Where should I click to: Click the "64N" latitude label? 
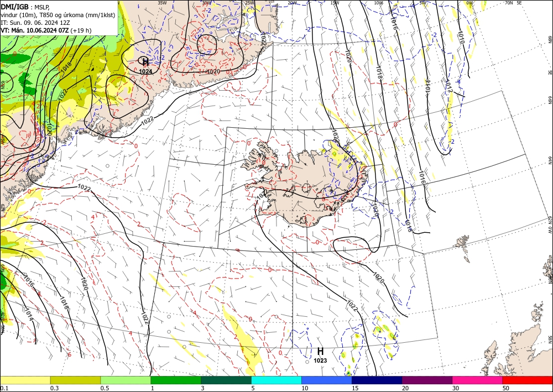(550, 160)
